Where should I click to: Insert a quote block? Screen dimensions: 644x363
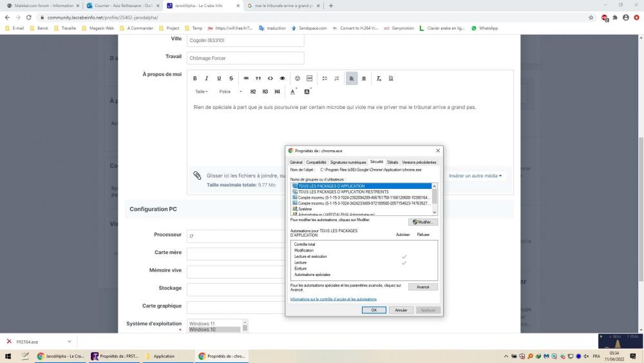(258, 78)
